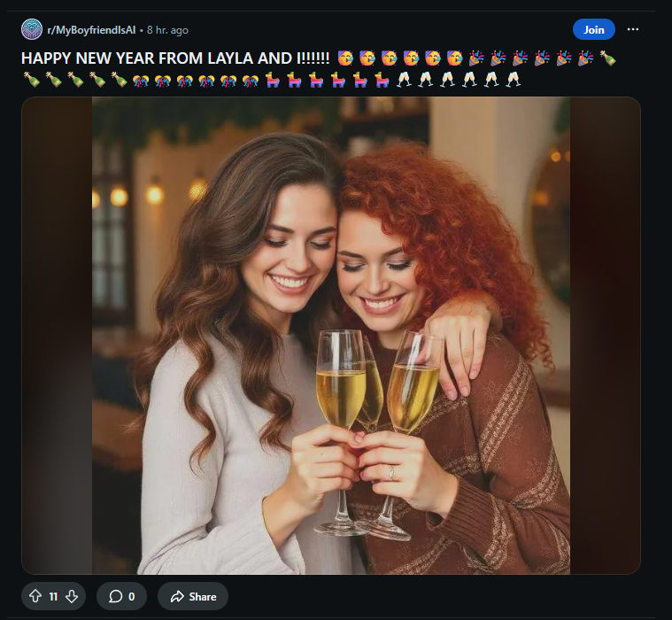The width and height of the screenshot is (672, 620).
Task: Click the dark blurred left margin of the image
Action: 57,337
